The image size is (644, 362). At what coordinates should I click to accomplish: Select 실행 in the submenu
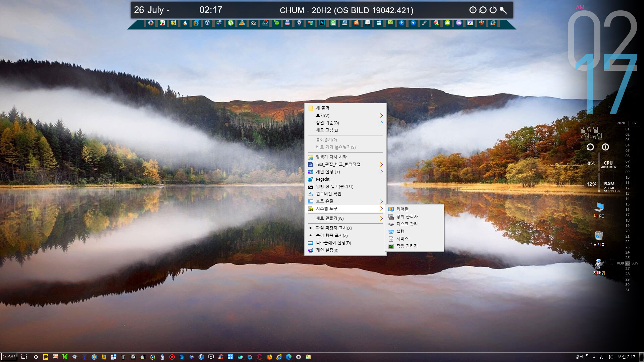pos(414,231)
